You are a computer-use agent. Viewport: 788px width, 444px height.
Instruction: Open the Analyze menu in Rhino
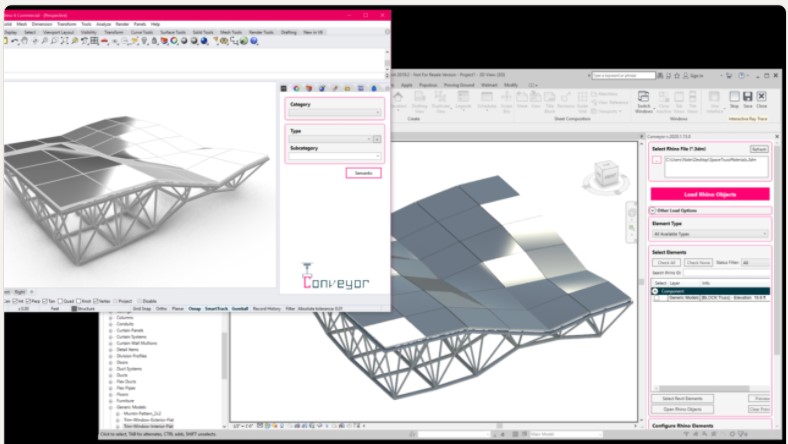pos(104,23)
